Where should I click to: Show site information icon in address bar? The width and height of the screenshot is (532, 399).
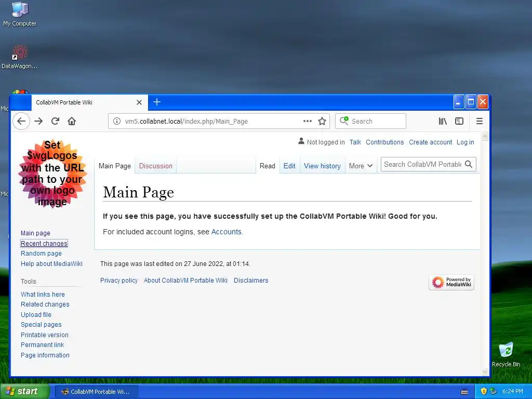pyautogui.click(x=117, y=121)
